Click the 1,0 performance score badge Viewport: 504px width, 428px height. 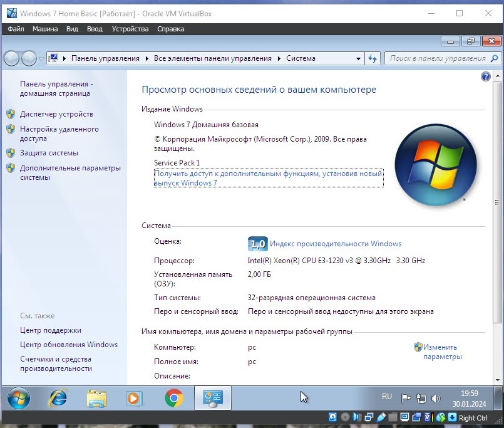pos(257,244)
